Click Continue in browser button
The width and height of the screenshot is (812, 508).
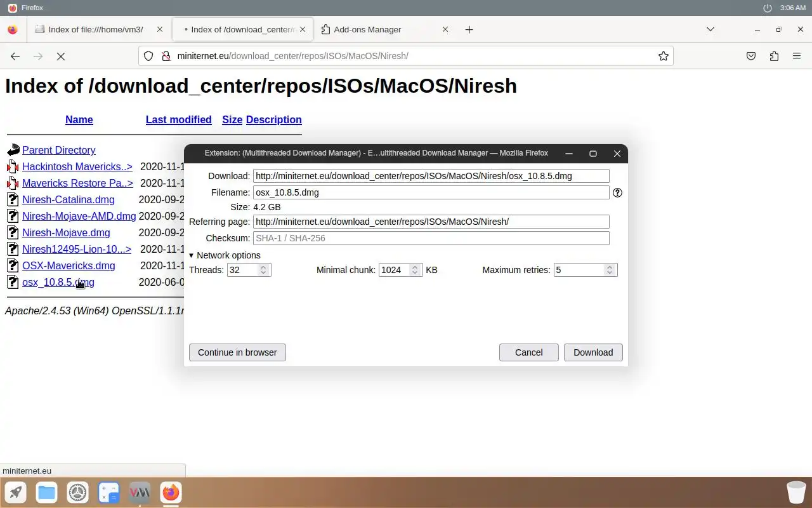coord(237,352)
